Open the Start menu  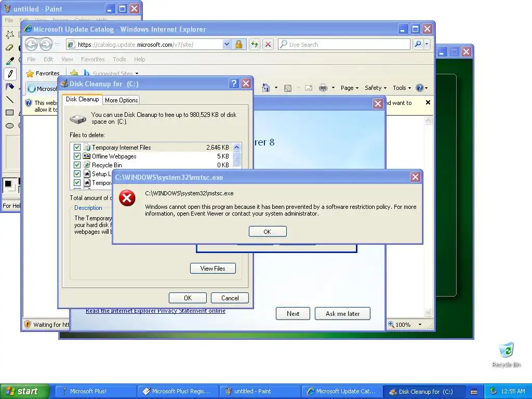pyautogui.click(x=25, y=391)
